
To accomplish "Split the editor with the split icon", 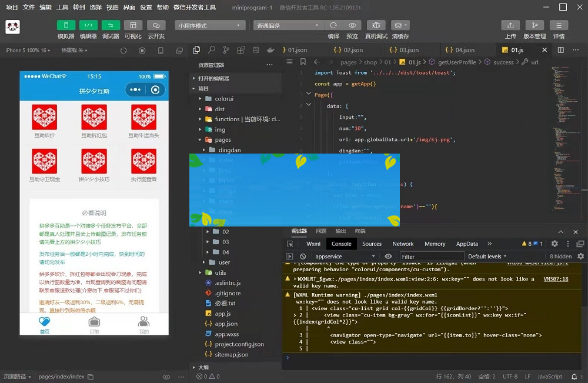I will (561, 50).
